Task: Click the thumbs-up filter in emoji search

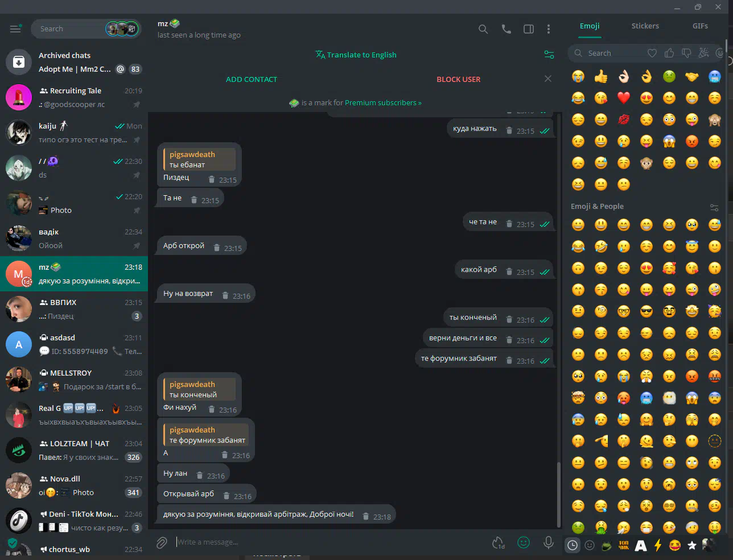Action: [x=669, y=53]
